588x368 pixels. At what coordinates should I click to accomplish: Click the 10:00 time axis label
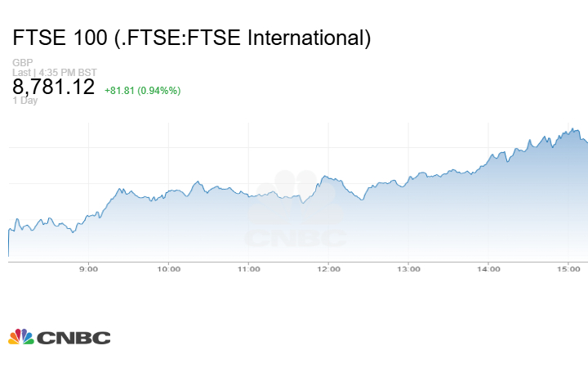[168, 268]
